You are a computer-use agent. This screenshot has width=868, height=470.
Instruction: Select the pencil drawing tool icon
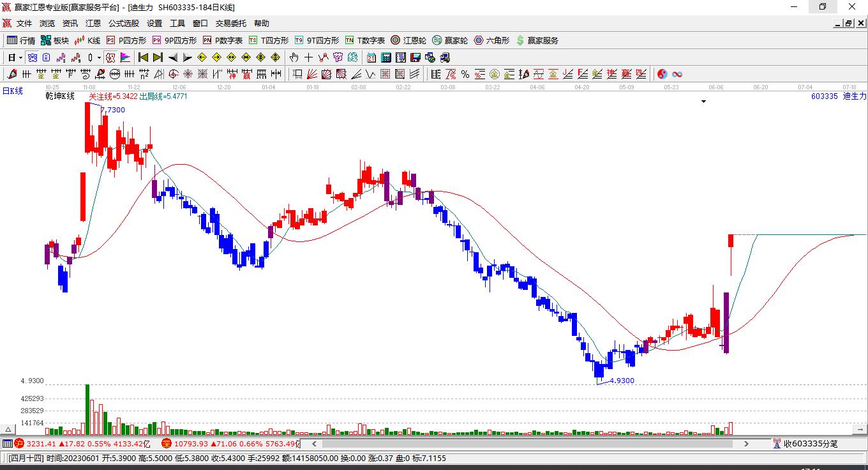[11, 74]
